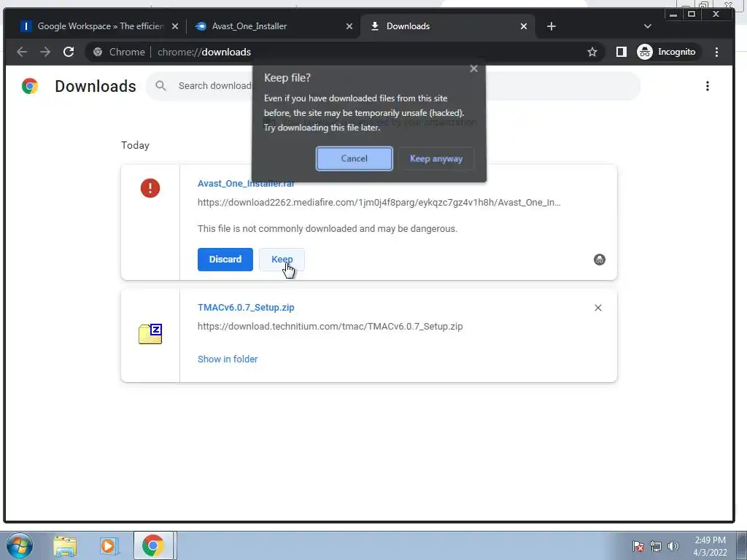Screen dimensions: 747x560
Task: Discard the dangerous Avast download
Action: pos(225,260)
